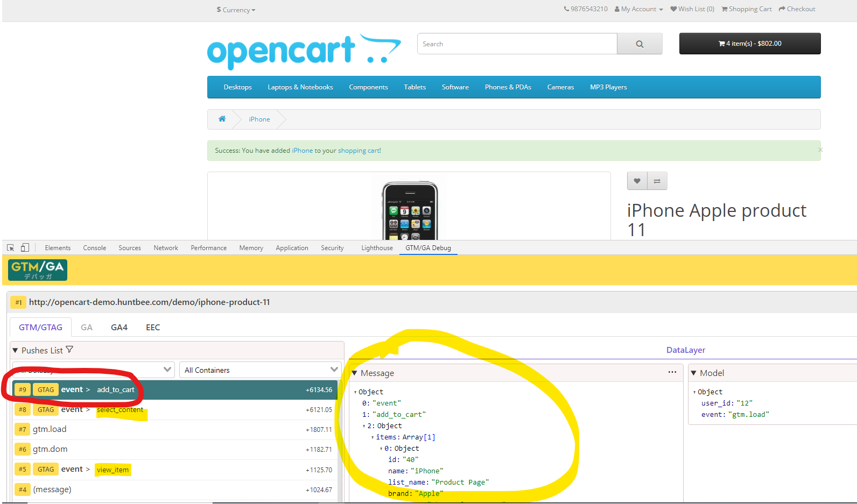Screen dimensions: 857x504
Task: Open the Application DevTools tab
Action: click(x=292, y=248)
